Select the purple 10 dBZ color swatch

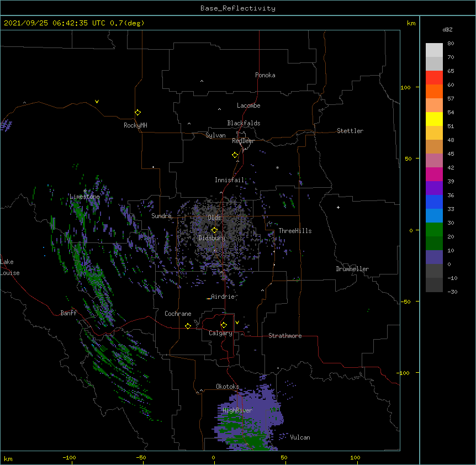(434, 257)
